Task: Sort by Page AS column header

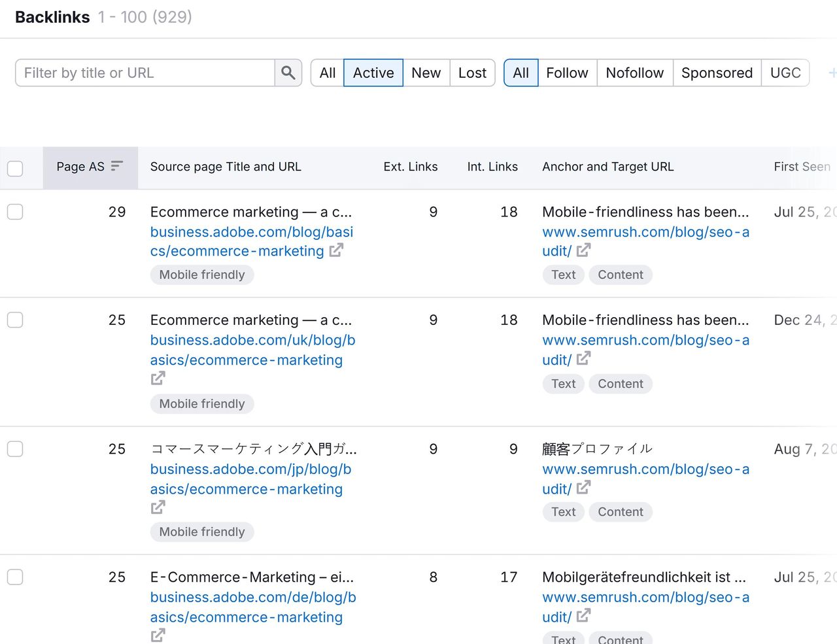Action: click(90, 168)
